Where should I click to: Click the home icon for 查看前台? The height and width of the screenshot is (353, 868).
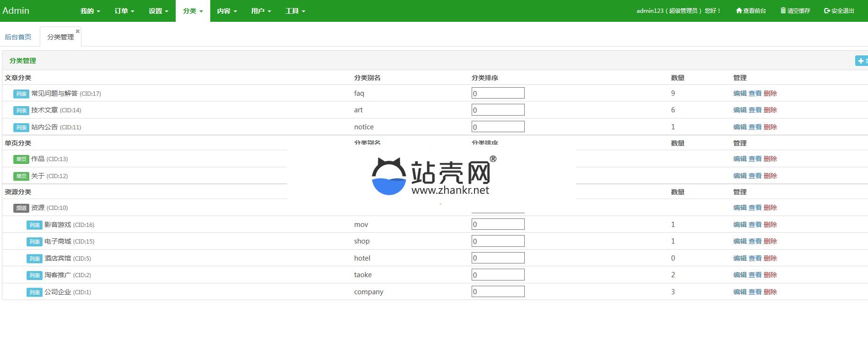coord(739,11)
